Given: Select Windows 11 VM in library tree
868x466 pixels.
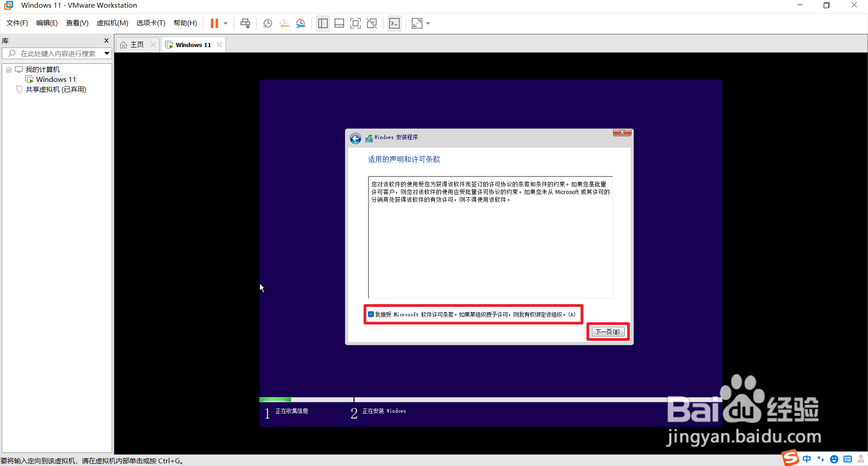Looking at the screenshot, I should [x=56, y=79].
